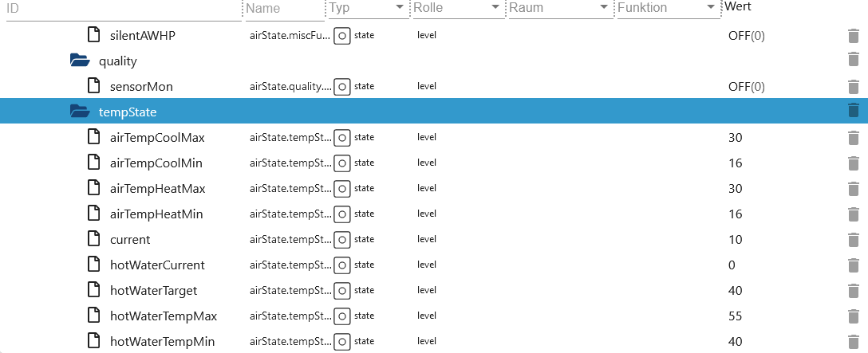Screen dimensions: 868x353
Task: Click the file icon next to airTempHeatMin
Action: point(95,213)
